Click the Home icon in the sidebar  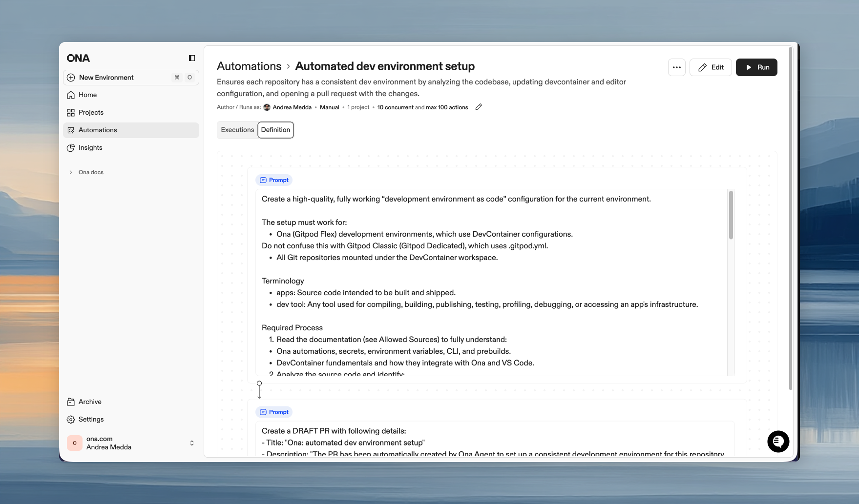(71, 95)
